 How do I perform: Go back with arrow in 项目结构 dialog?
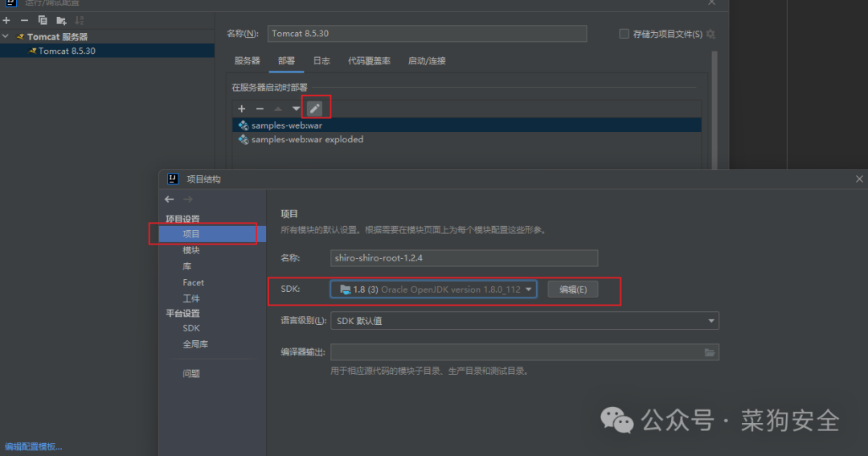pyautogui.click(x=170, y=199)
